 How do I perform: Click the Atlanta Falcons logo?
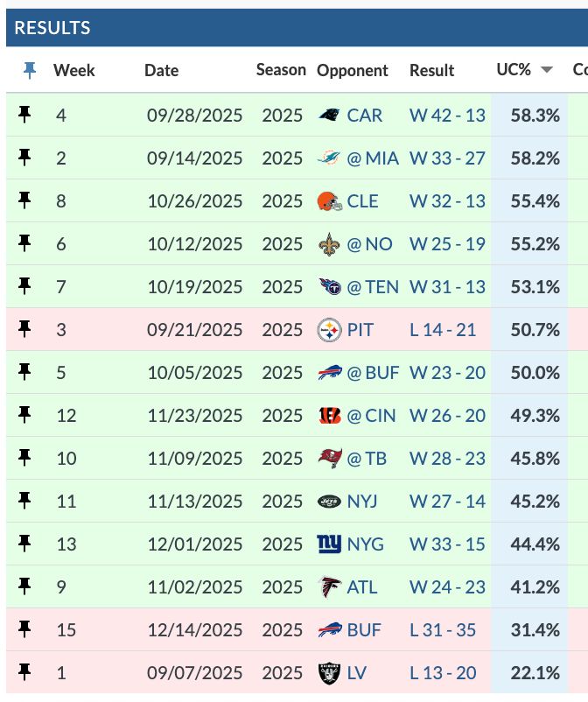coord(329,587)
